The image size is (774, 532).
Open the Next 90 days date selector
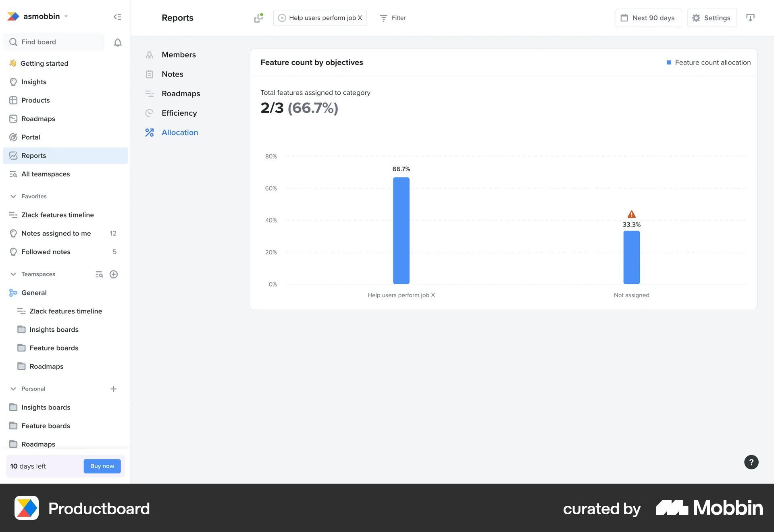click(647, 18)
